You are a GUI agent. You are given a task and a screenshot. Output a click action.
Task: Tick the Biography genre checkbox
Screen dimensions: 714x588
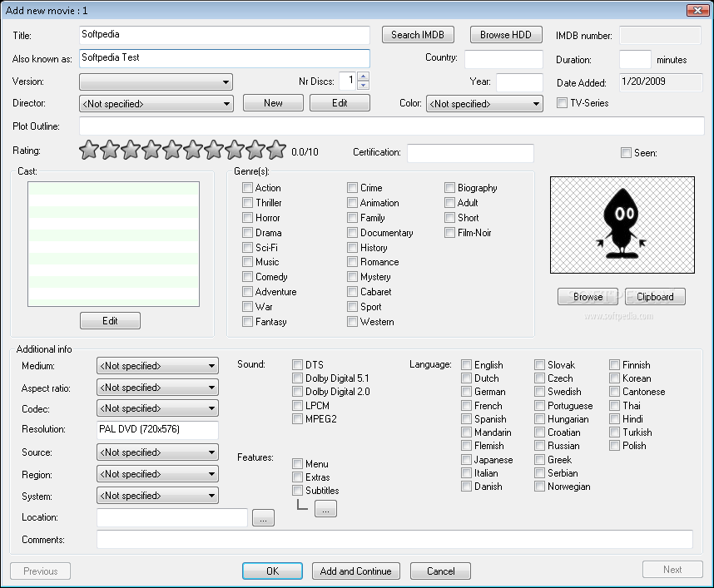(449, 187)
